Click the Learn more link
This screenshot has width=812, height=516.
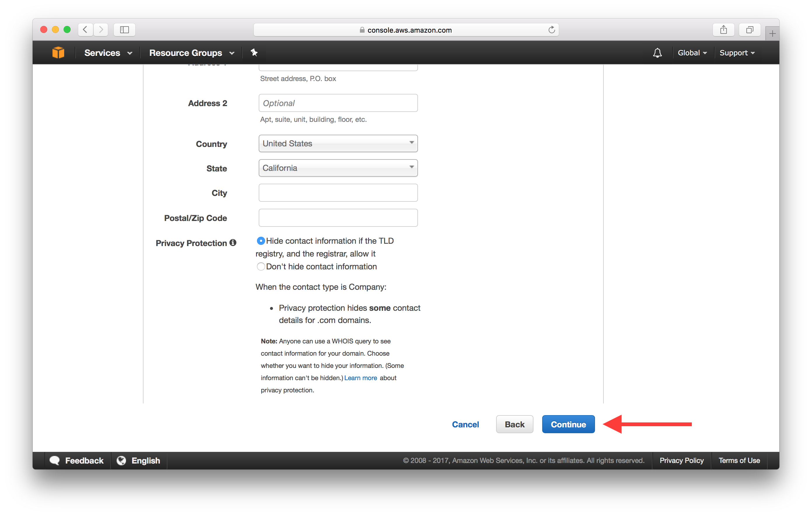click(x=360, y=378)
